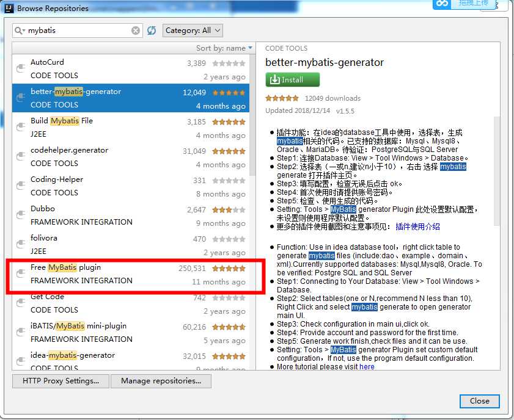The image size is (514, 420).
Task: Click the v1.5.5 version label
Action: (345, 111)
